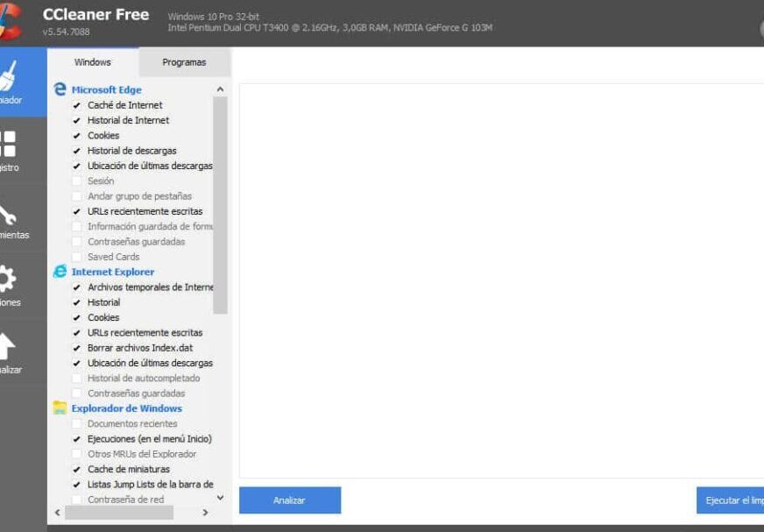Uncheck Caché de Internet under Microsoft Edge

pos(76,105)
